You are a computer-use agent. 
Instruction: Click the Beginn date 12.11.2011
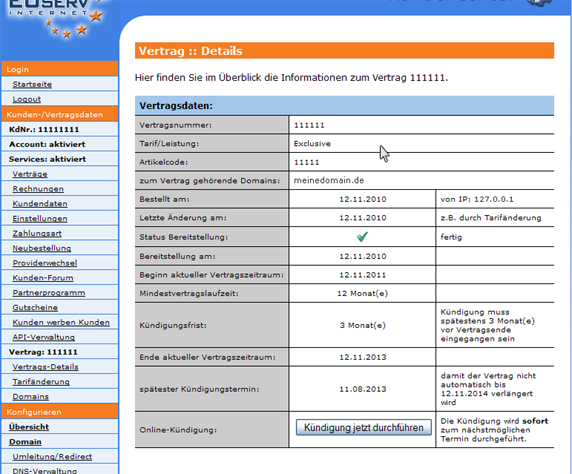363,275
